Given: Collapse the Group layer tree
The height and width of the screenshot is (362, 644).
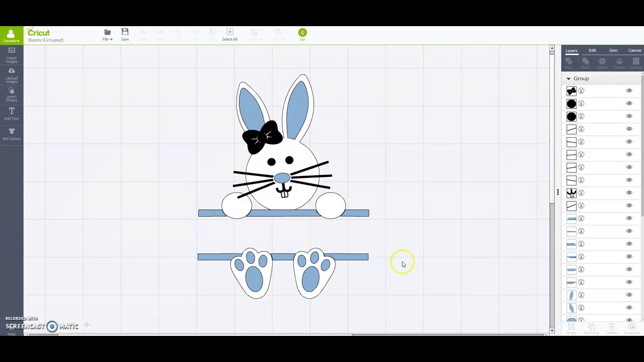Looking at the screenshot, I should click(x=569, y=79).
